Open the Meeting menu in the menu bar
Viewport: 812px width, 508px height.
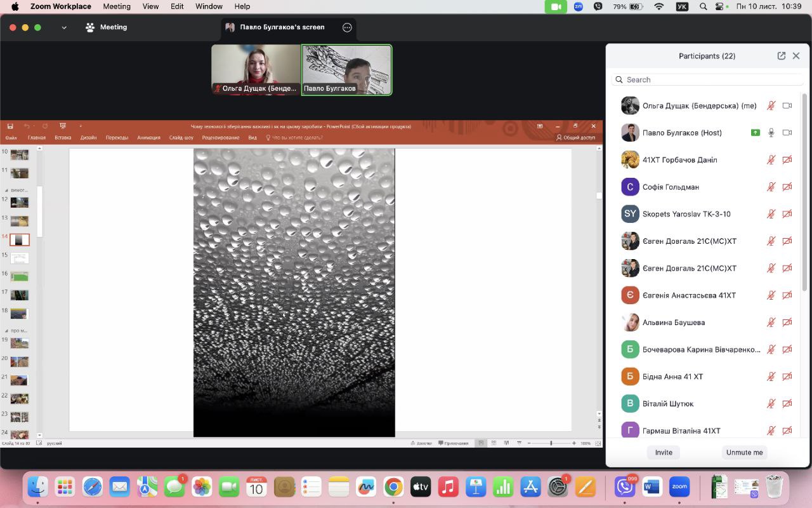(117, 6)
